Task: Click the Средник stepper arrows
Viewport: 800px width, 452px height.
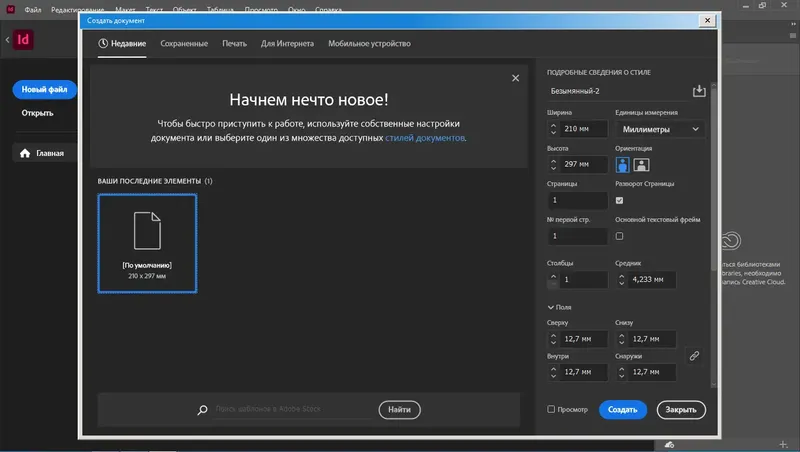Action: 621,280
